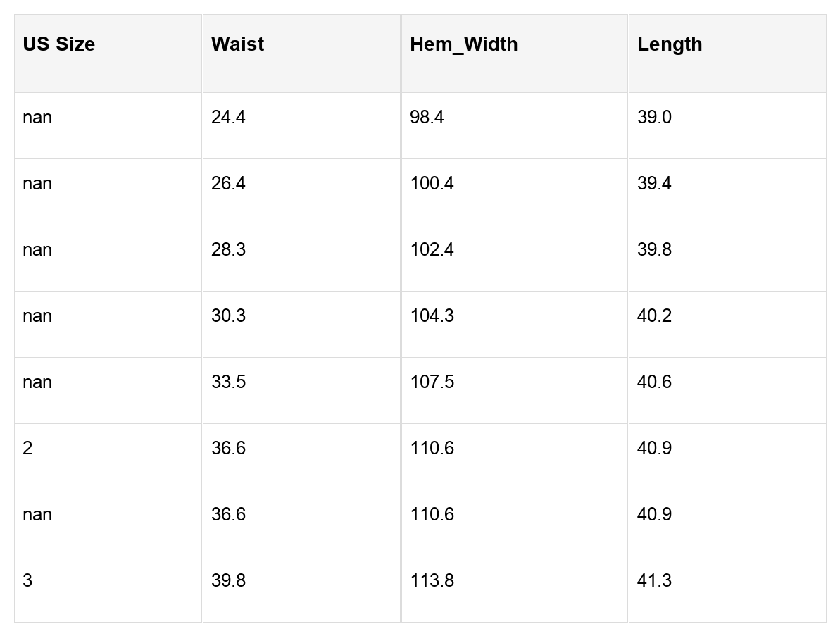Click the US Size cell showing 3

[108, 590]
